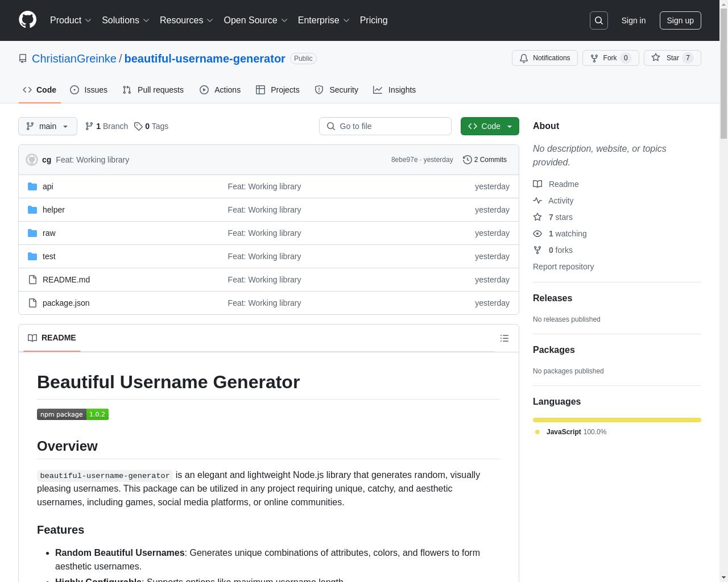The image size is (728, 582).
Task: Open the Pull requests tab
Action: pyautogui.click(x=153, y=90)
